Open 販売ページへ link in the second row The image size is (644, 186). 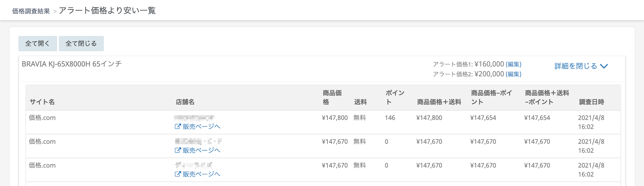(x=201, y=150)
